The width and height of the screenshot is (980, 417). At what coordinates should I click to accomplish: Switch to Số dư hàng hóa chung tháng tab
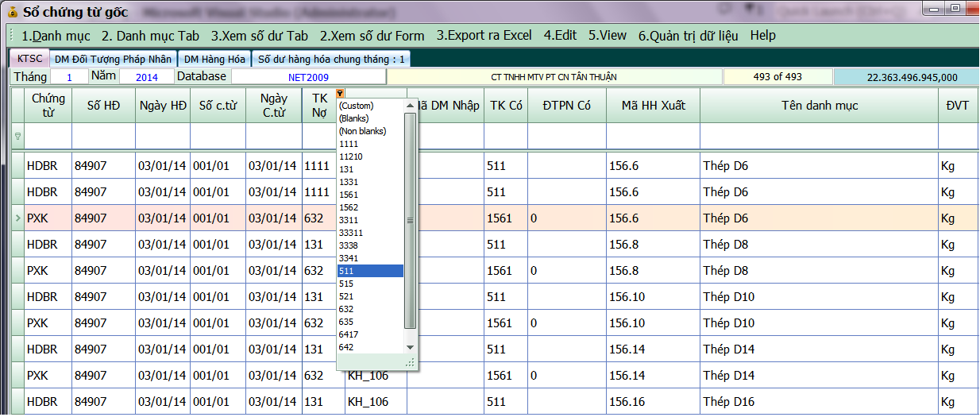[x=331, y=60]
